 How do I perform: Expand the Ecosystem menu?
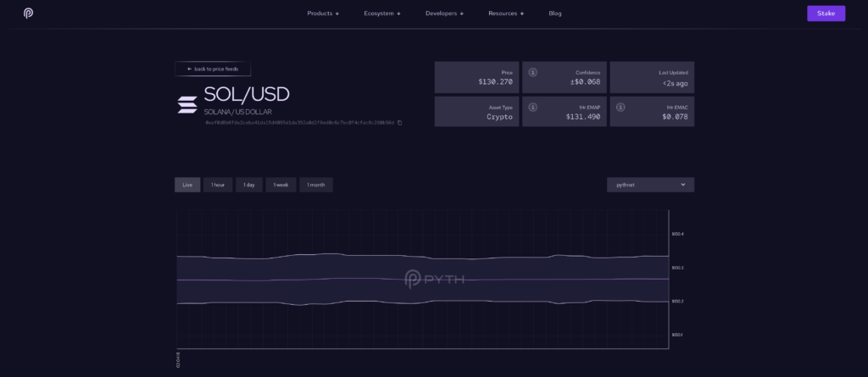(382, 14)
